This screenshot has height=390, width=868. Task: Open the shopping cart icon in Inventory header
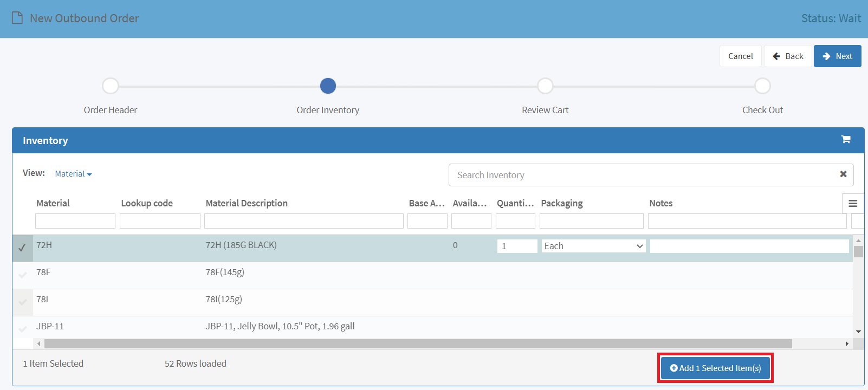pyautogui.click(x=845, y=140)
